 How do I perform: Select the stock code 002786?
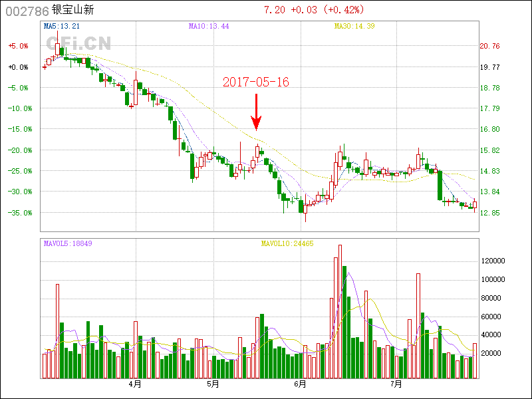coord(26,11)
